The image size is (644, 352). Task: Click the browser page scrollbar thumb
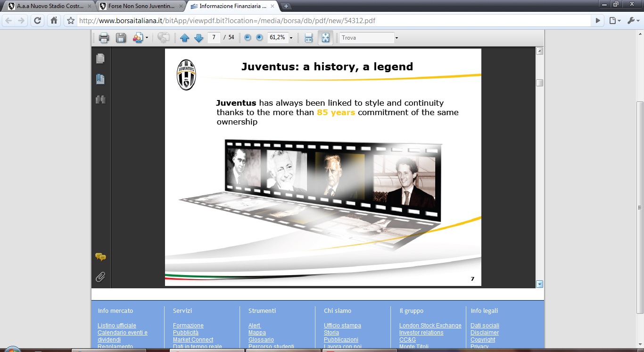(640, 208)
